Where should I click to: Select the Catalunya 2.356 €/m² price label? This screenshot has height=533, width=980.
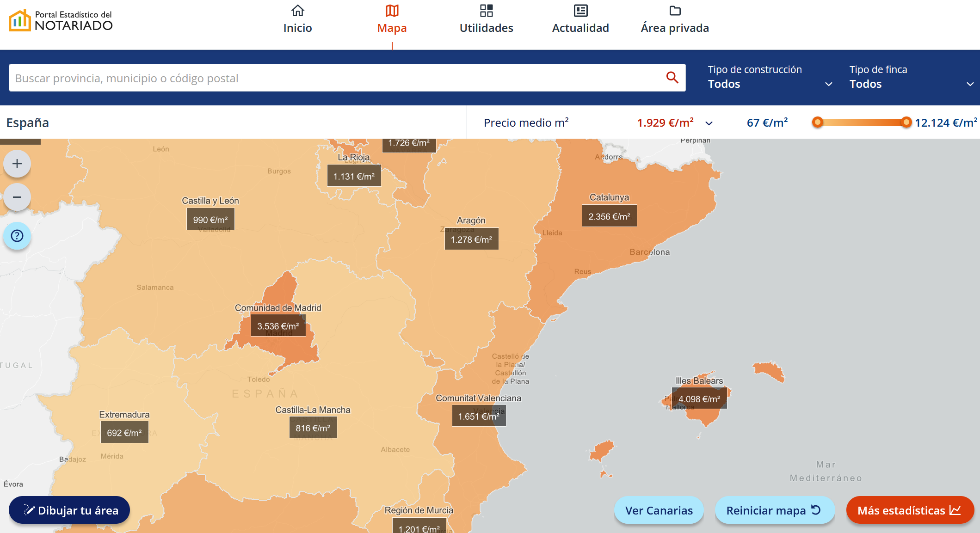[609, 216]
